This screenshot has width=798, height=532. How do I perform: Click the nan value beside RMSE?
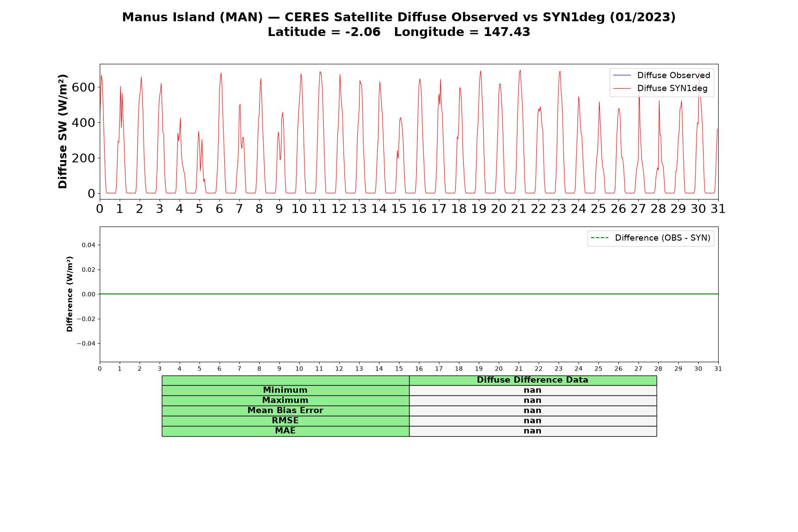(x=533, y=421)
